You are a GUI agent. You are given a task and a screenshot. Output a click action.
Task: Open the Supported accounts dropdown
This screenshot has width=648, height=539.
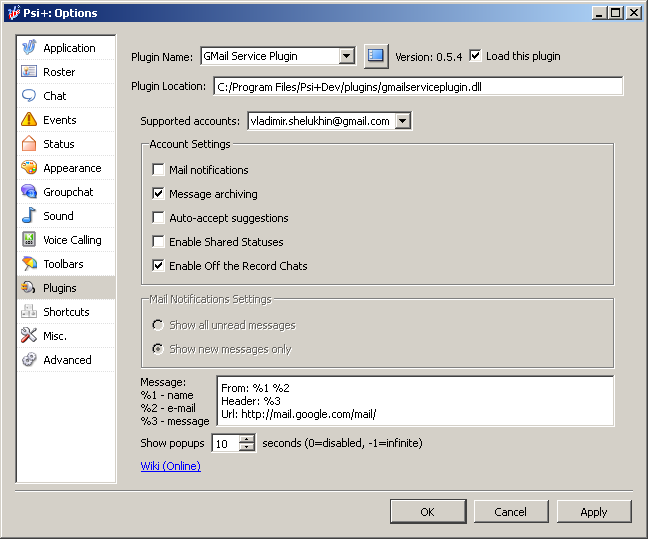(402, 121)
